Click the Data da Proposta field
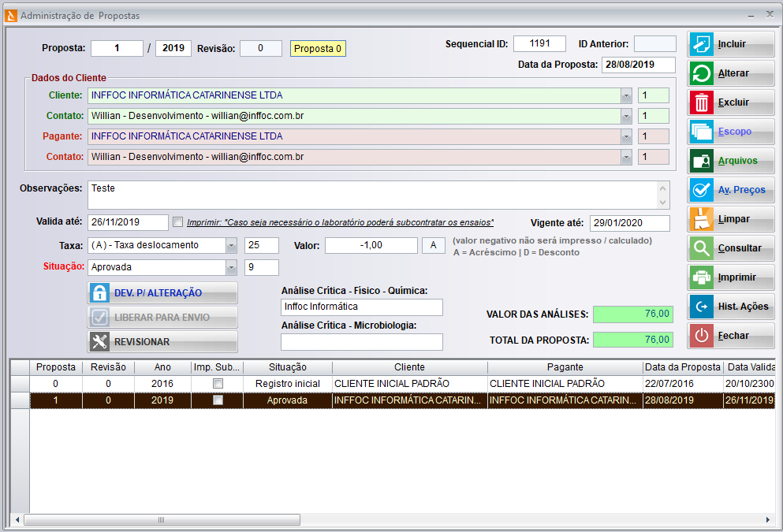 [x=639, y=65]
